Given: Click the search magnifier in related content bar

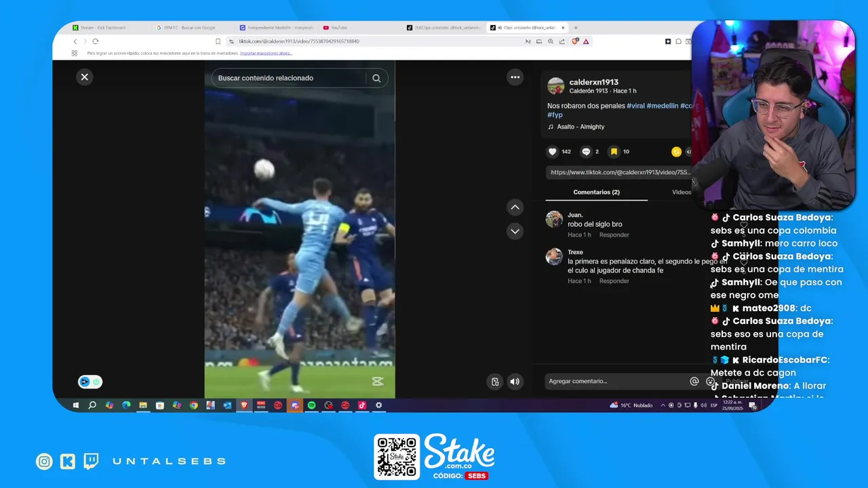Looking at the screenshot, I should point(376,78).
